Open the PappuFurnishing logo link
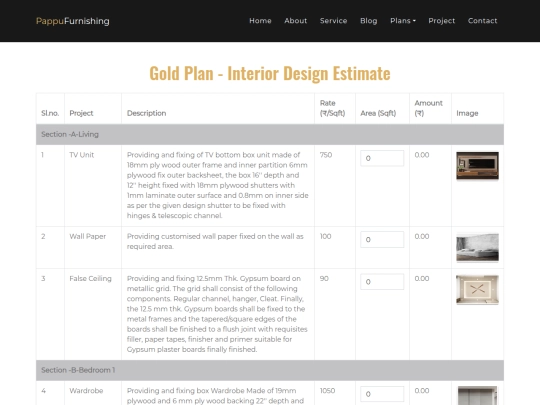Viewport: 540px width, 405px height. (x=73, y=21)
